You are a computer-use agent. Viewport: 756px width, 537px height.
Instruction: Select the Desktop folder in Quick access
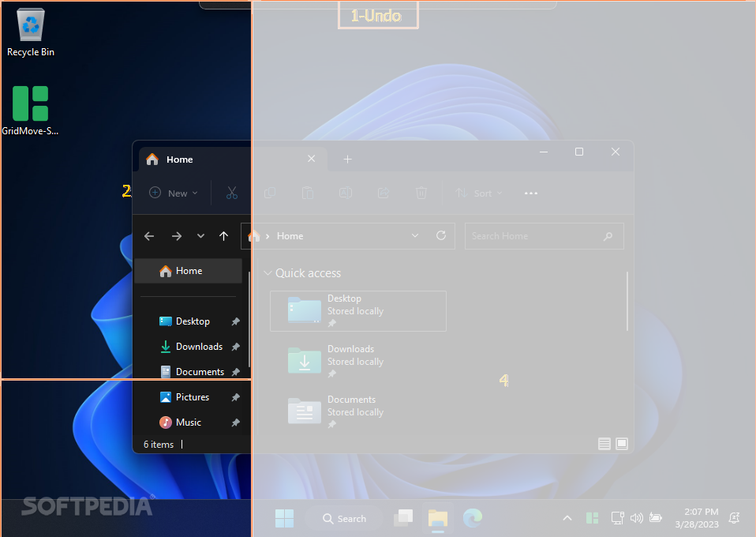coord(358,310)
